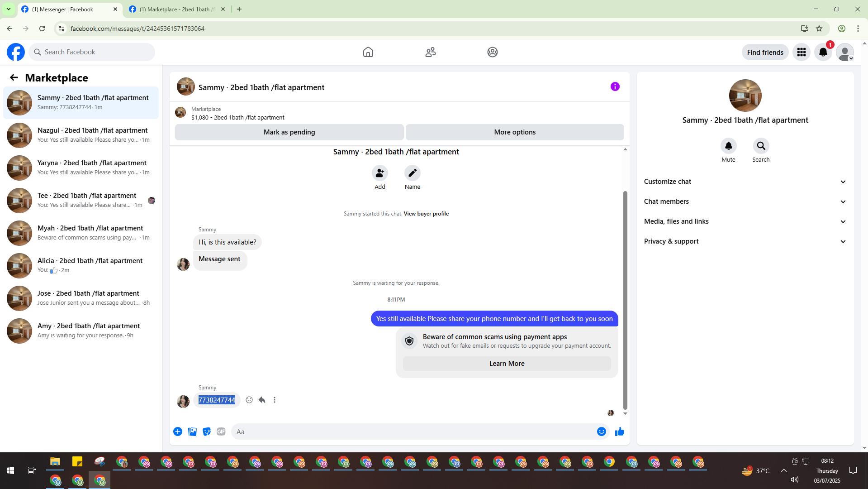Click the More options button

coord(515,132)
